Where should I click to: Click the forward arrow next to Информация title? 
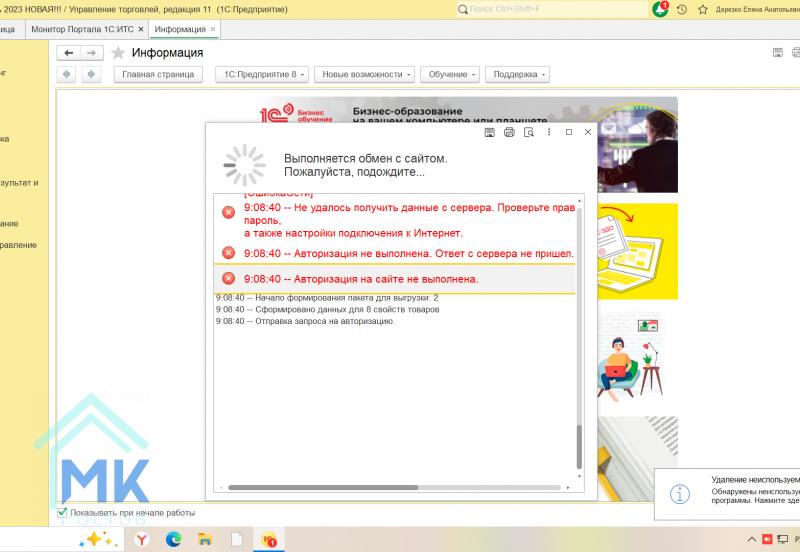click(x=91, y=53)
